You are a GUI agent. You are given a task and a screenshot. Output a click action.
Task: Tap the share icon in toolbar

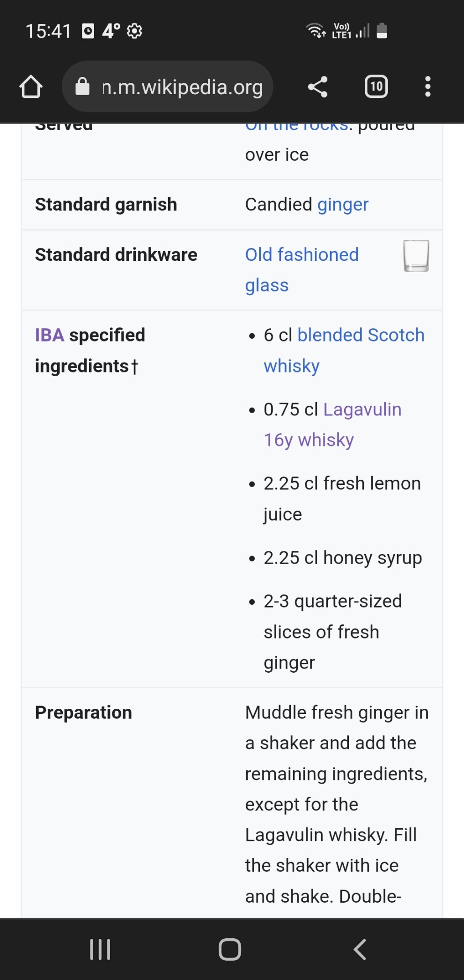317,87
